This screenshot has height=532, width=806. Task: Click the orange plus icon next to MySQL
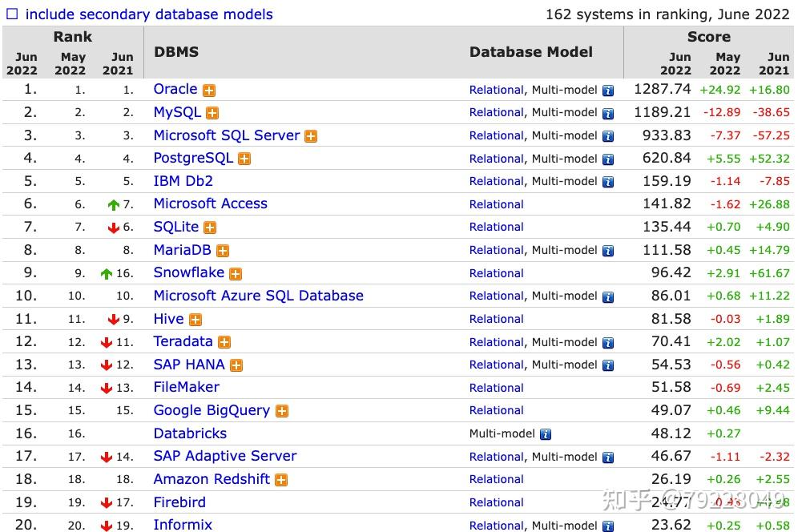pos(212,113)
